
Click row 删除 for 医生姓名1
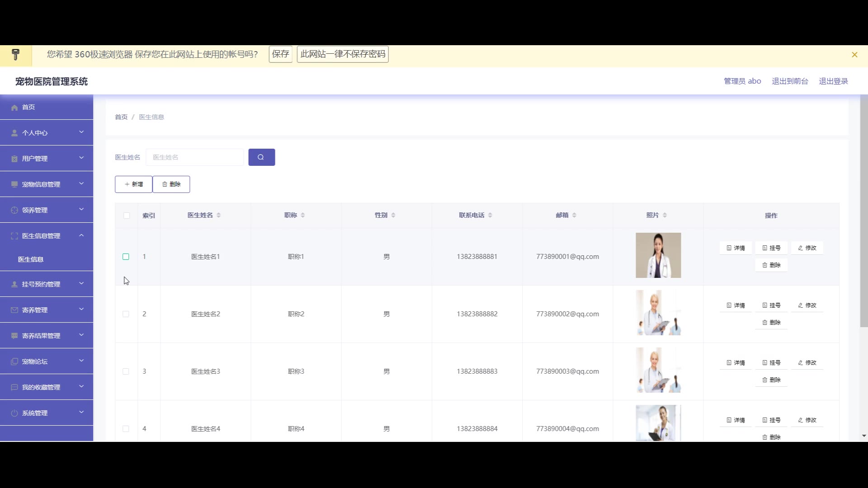771,265
